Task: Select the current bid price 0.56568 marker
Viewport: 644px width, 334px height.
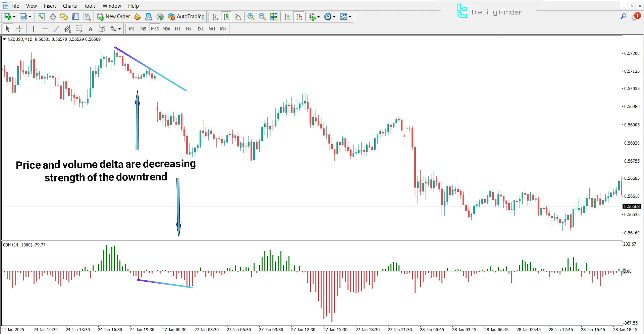Action: (x=632, y=206)
